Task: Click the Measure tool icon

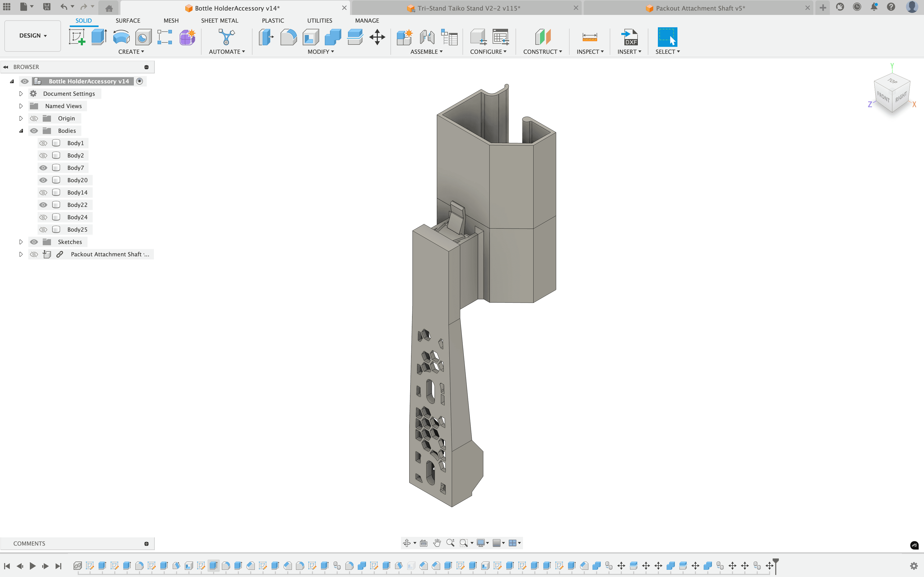Action: tap(590, 37)
